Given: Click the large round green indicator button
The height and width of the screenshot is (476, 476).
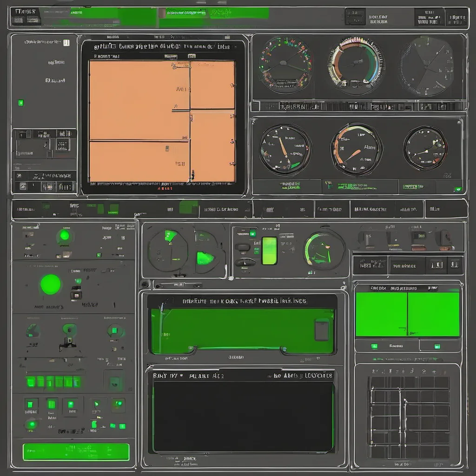Looking at the screenshot, I should point(50,284).
